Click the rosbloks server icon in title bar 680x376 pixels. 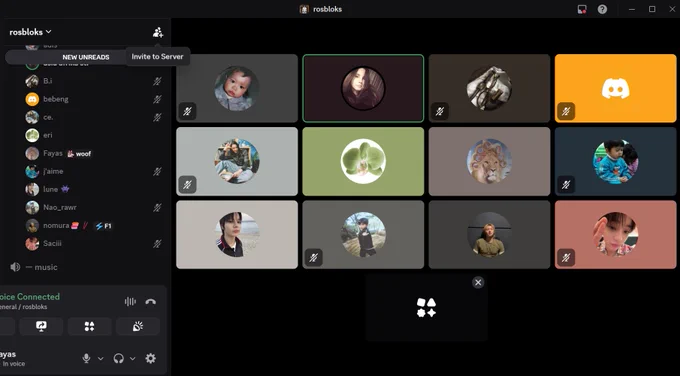(x=304, y=9)
